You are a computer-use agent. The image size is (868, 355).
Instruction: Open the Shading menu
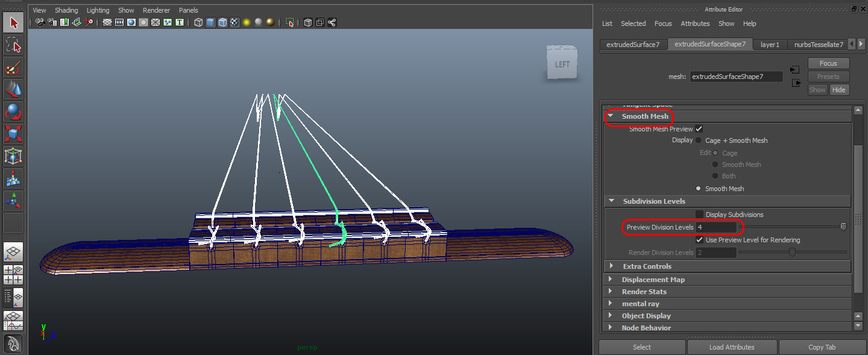[x=66, y=10]
